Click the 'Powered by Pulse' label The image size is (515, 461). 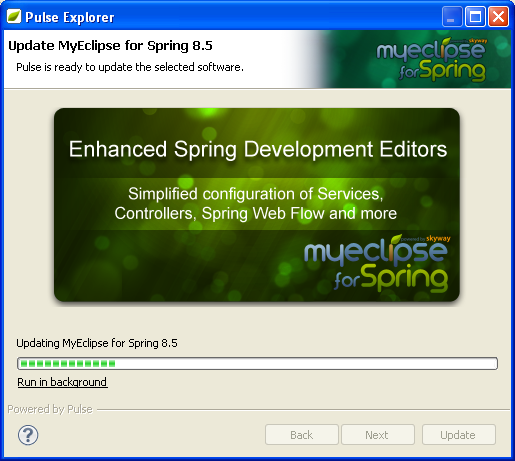click(50, 409)
